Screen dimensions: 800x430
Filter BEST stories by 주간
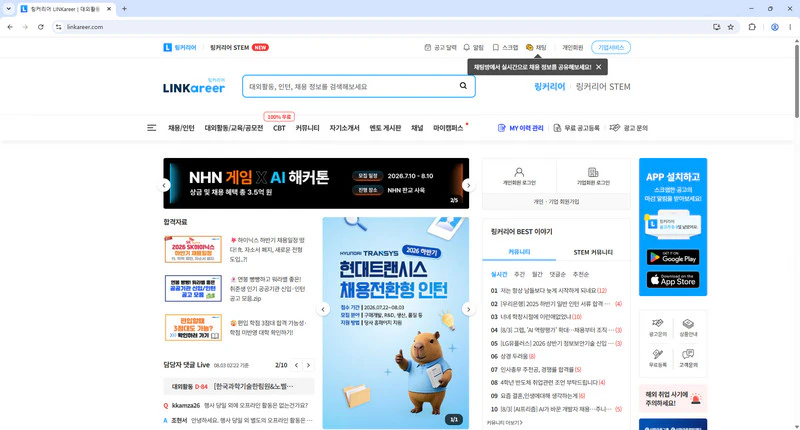click(x=519, y=274)
